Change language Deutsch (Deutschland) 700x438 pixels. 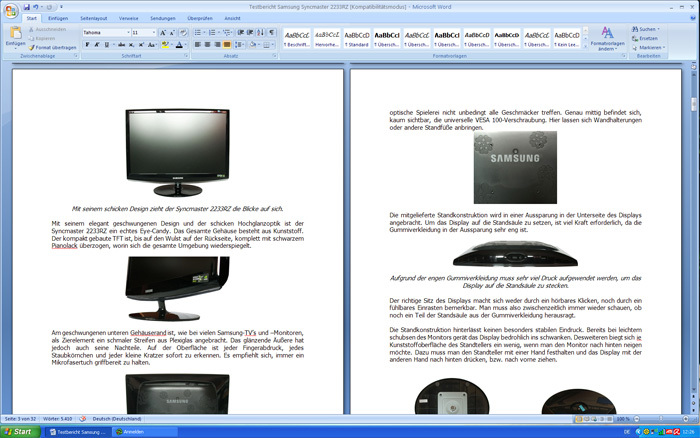pos(117,419)
